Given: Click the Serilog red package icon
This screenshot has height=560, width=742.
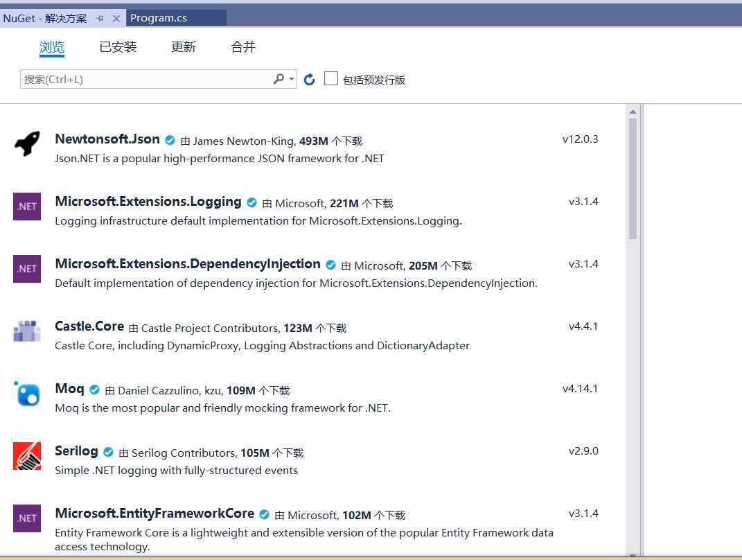Looking at the screenshot, I should coord(27,456).
